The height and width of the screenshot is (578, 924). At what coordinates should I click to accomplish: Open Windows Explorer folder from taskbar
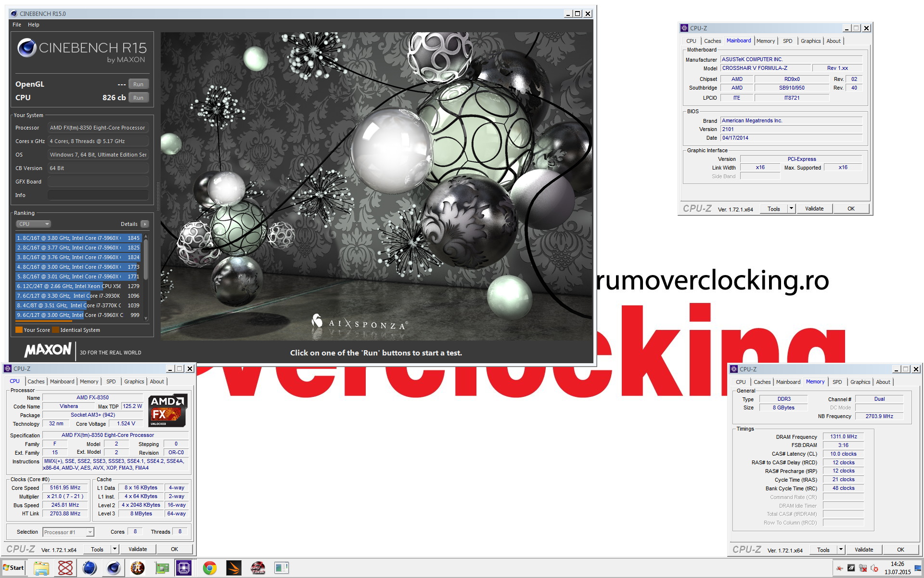41,568
